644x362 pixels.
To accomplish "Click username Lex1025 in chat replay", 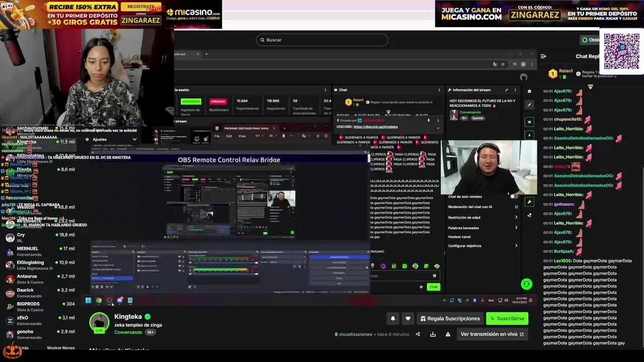I will click(x=562, y=261).
